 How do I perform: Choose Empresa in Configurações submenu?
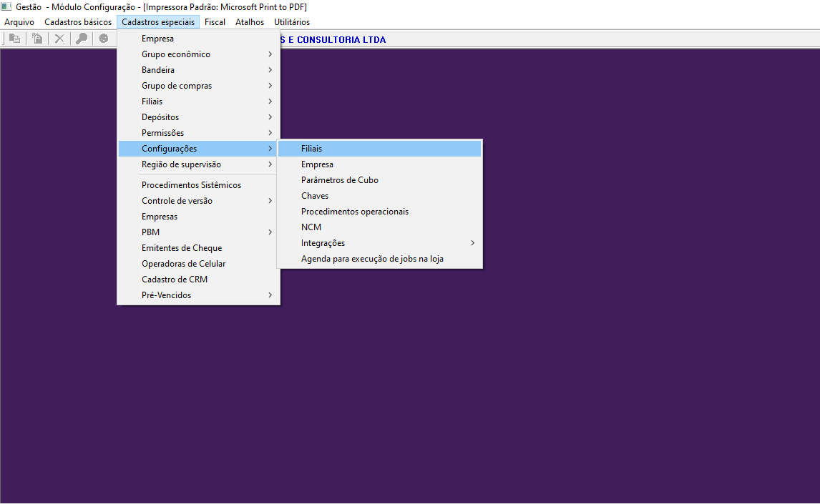tap(380, 164)
